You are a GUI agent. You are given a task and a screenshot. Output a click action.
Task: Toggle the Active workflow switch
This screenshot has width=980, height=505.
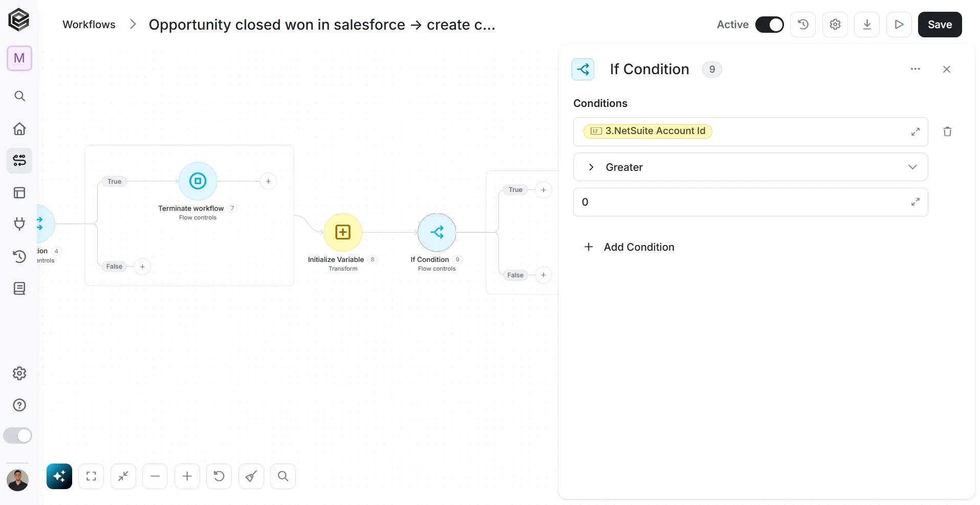click(x=770, y=25)
